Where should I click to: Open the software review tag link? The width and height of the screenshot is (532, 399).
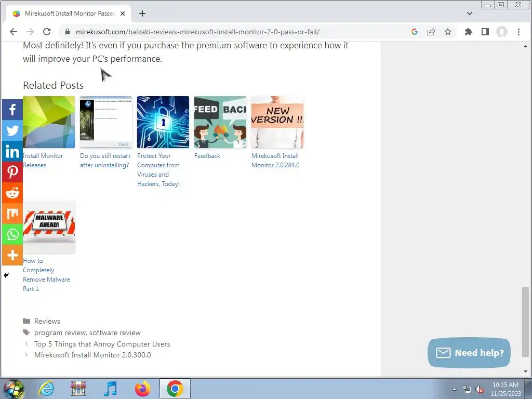click(115, 332)
